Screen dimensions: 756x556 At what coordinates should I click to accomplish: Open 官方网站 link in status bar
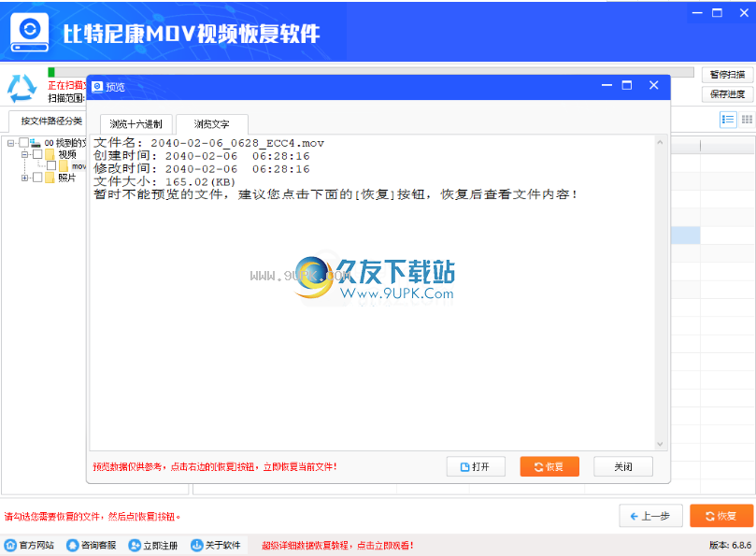29,545
